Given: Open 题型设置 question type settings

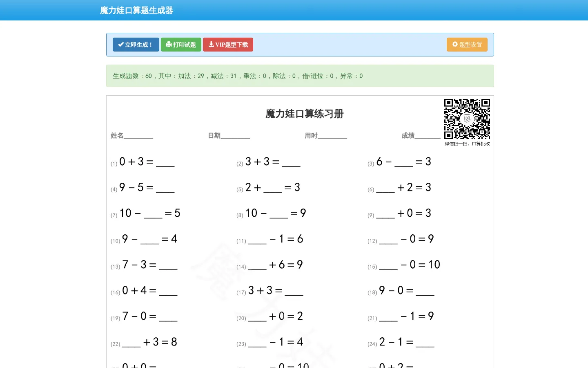Looking at the screenshot, I should pyautogui.click(x=467, y=45).
